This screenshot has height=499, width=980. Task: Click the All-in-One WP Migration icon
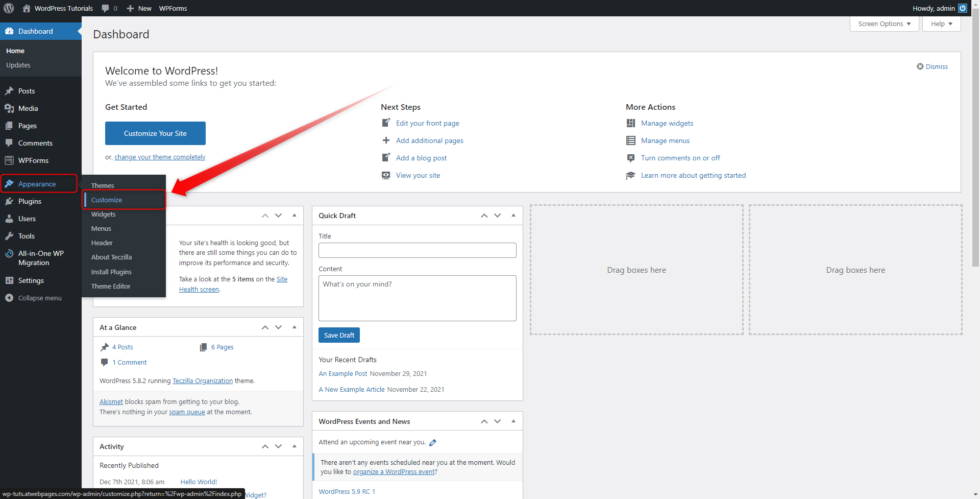pyautogui.click(x=9, y=253)
